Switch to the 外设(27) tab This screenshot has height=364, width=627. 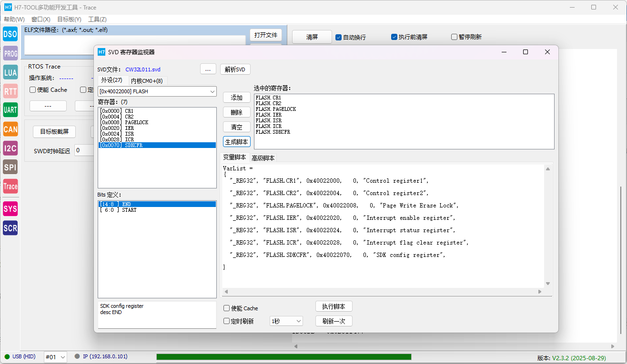click(x=112, y=80)
